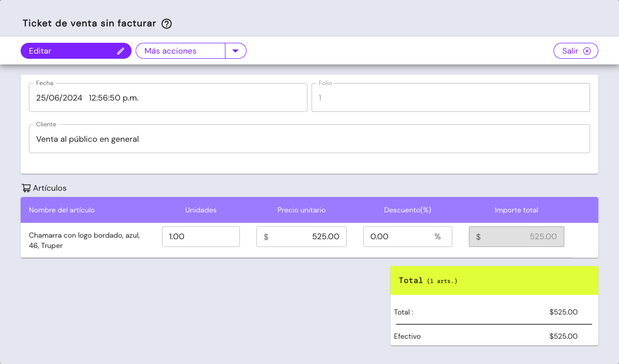Click the circled X icon in Salir
The height and width of the screenshot is (364, 619).
pyautogui.click(x=587, y=51)
